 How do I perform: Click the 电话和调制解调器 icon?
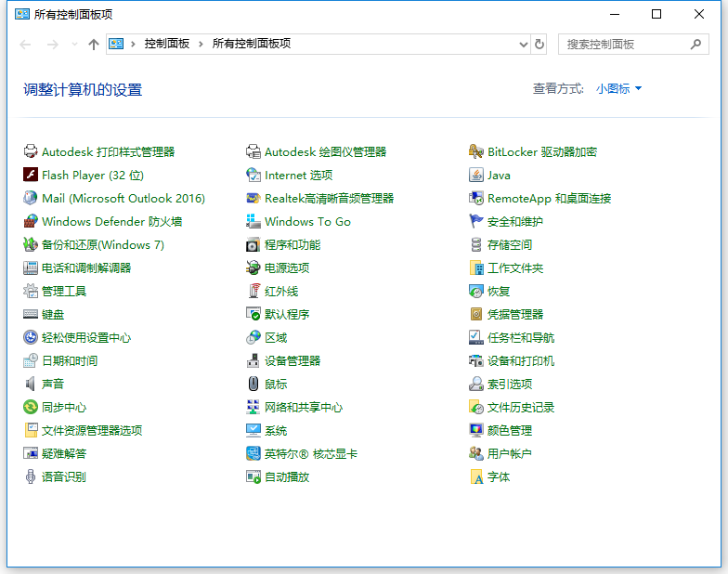click(31, 267)
